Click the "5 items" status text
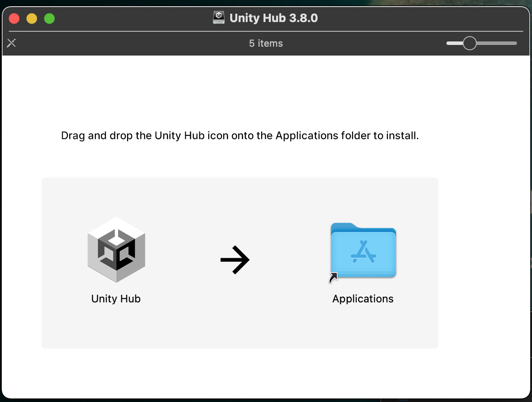 click(x=266, y=43)
